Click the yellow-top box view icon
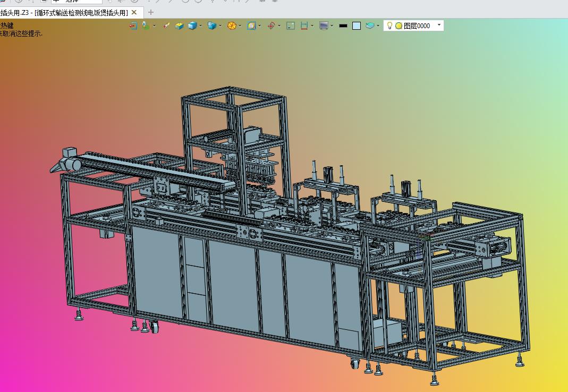Image resolution: width=568 pixels, height=392 pixels. point(179,25)
